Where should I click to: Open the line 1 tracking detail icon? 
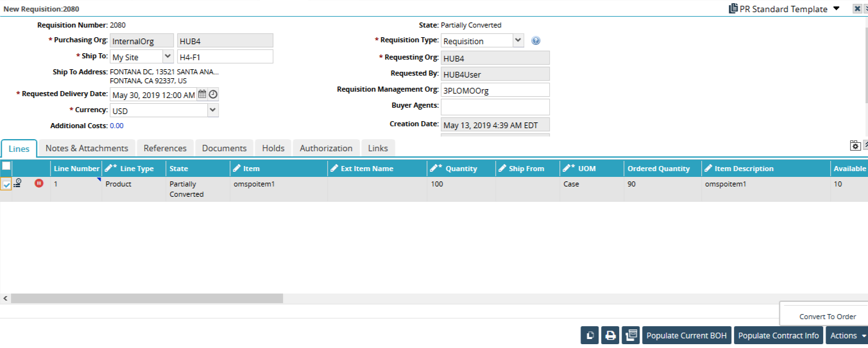[x=17, y=183]
